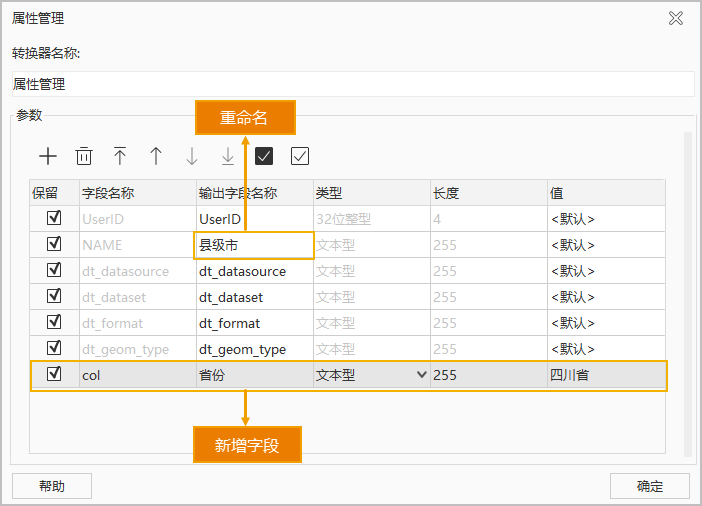Click the plus icon to add a field

(x=48, y=156)
